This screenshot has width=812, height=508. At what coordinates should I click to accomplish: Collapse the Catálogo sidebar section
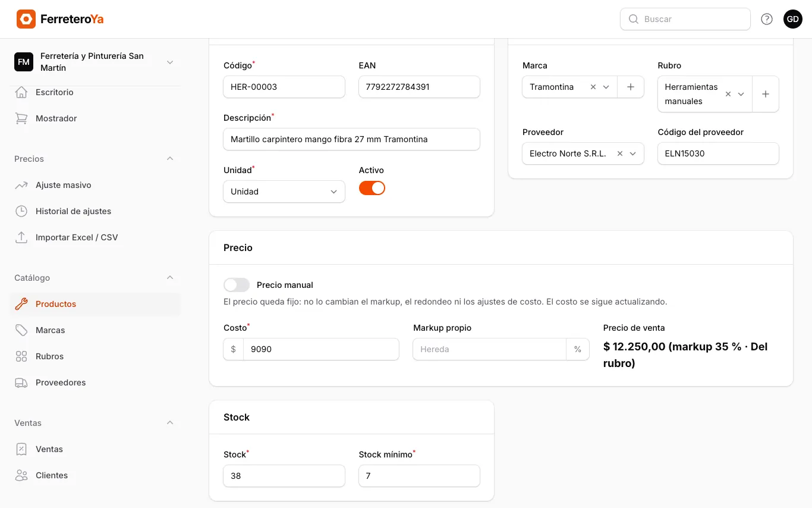(170, 278)
